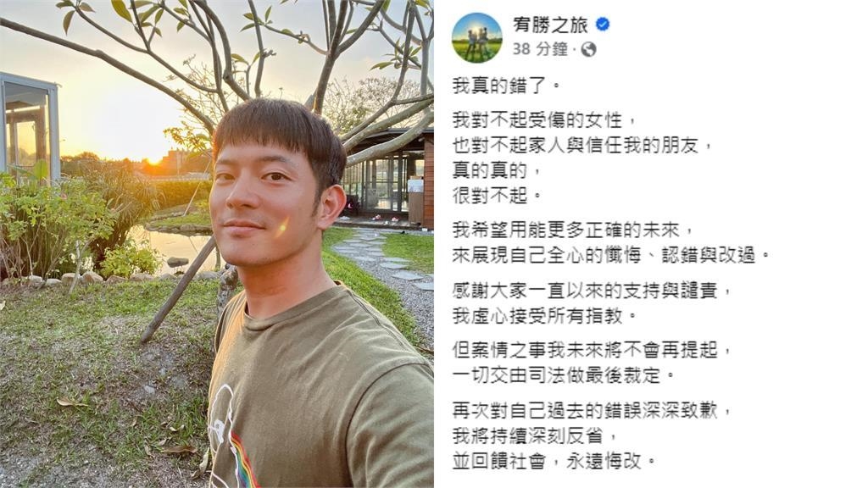Open the selfie photo of the man

[216, 244]
